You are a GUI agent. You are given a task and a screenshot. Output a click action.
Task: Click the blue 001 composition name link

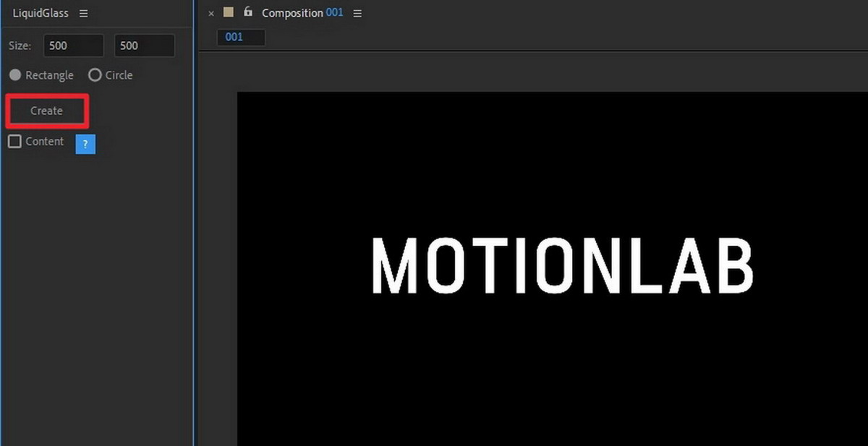334,13
